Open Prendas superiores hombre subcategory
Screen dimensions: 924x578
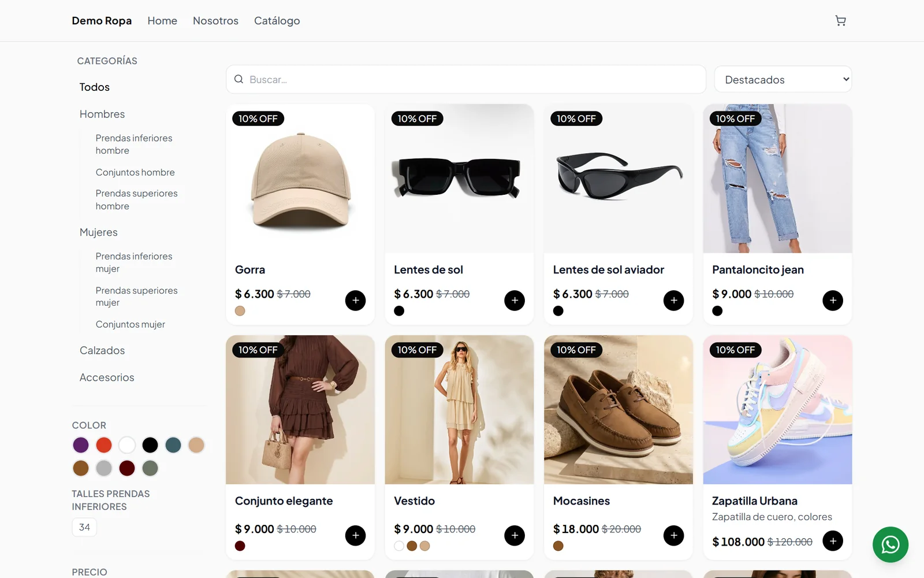[136, 200]
